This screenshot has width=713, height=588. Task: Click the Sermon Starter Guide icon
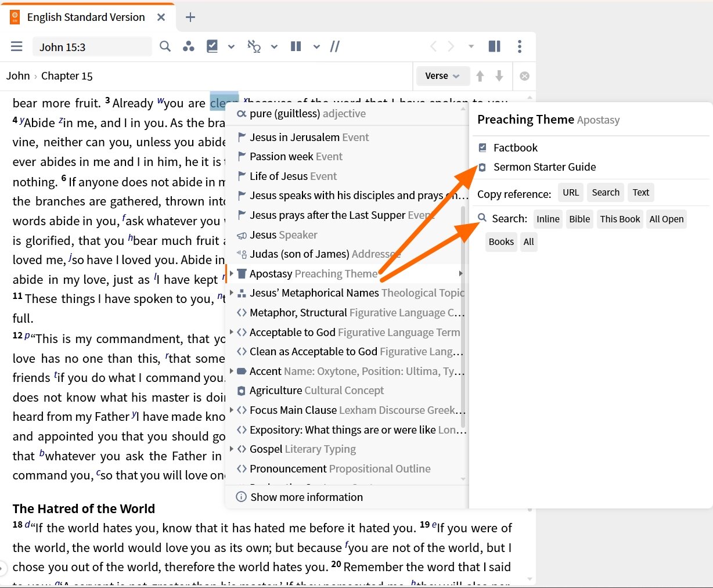tap(482, 167)
